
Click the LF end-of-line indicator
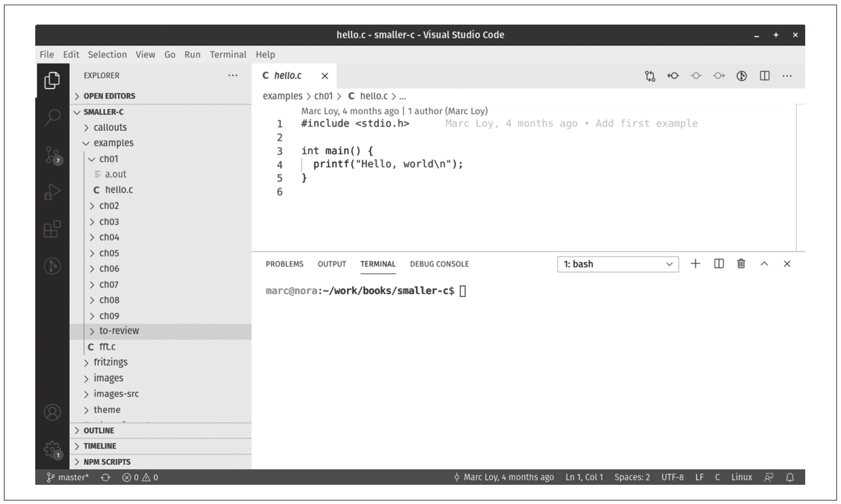pos(699,477)
